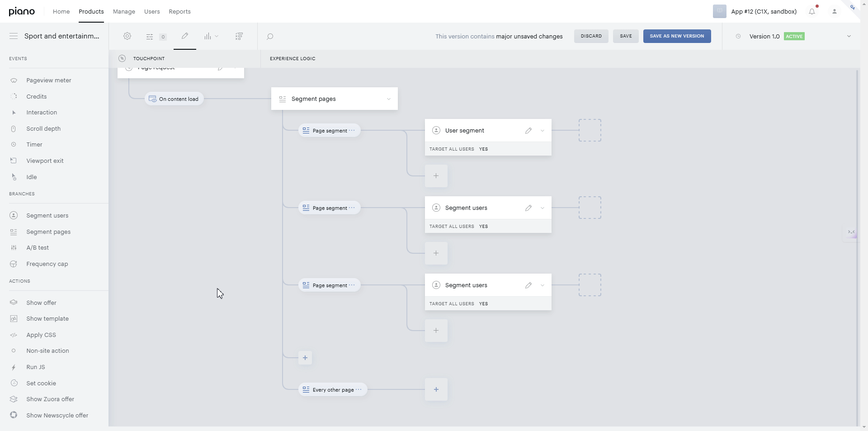The image size is (868, 431).
Task: Expand the version selector dropdown
Action: click(x=849, y=36)
